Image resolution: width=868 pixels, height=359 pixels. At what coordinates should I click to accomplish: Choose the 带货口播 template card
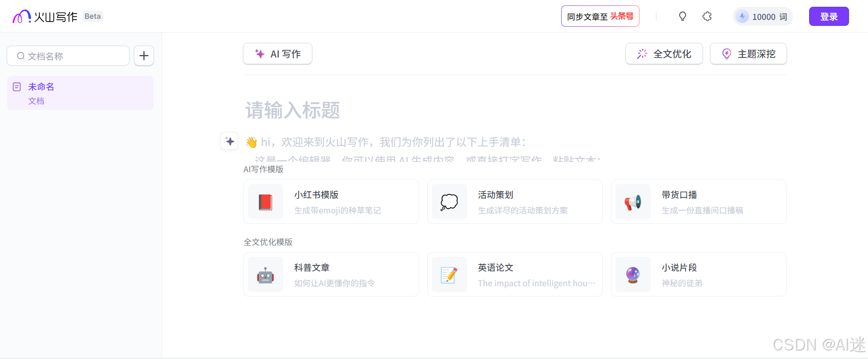pos(699,202)
